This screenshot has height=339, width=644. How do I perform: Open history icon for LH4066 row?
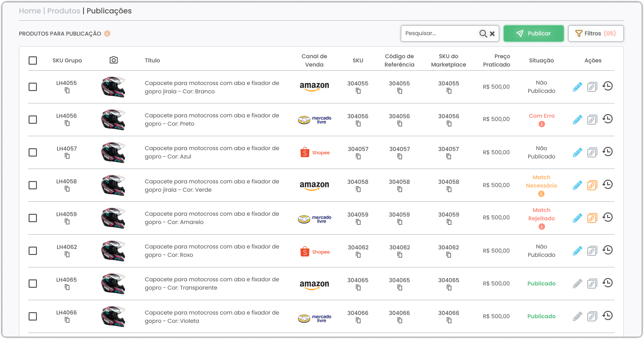pos(608,316)
